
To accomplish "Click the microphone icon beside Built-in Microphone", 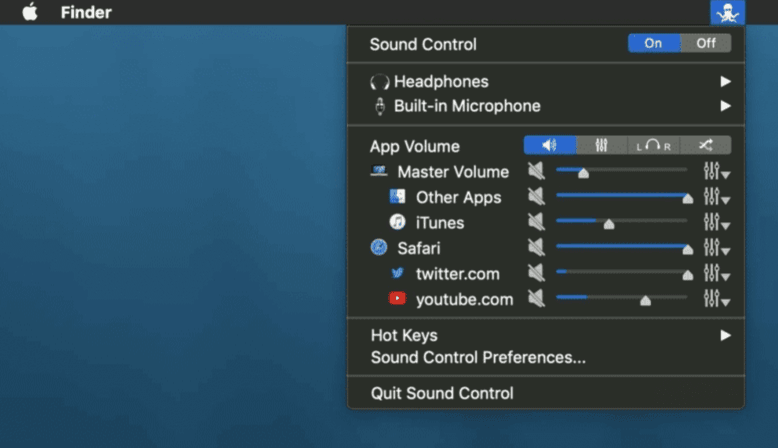I will point(380,106).
